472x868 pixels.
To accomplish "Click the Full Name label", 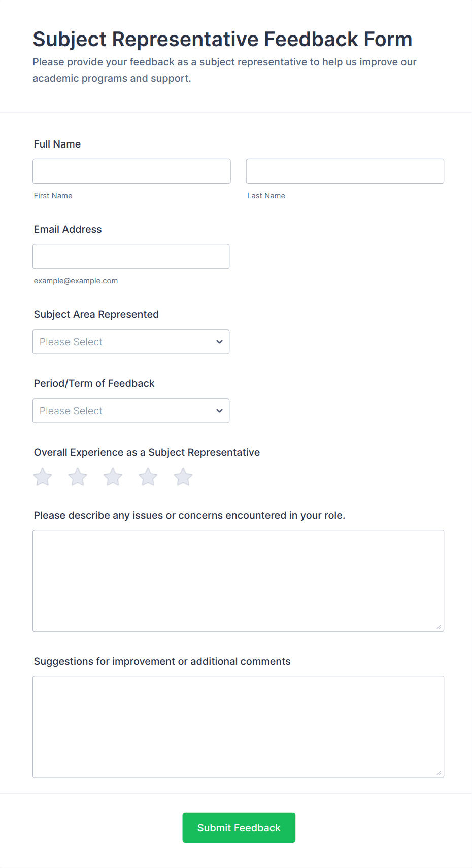I will click(x=57, y=144).
